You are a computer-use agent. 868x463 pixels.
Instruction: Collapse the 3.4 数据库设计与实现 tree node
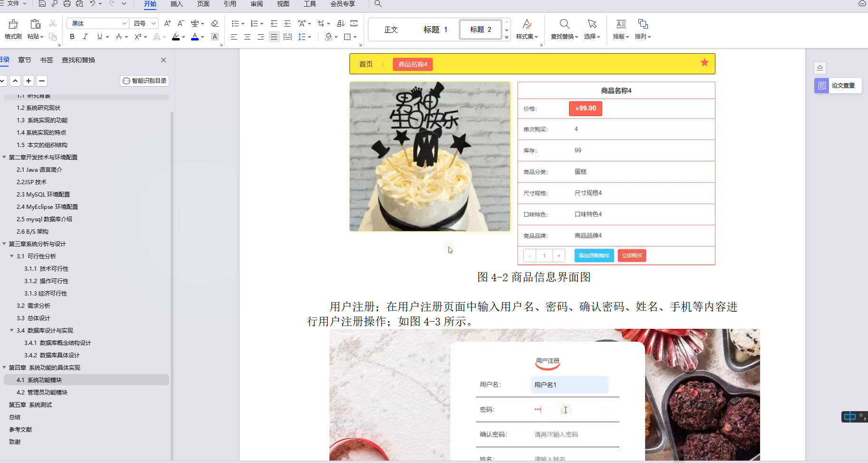[12, 330]
